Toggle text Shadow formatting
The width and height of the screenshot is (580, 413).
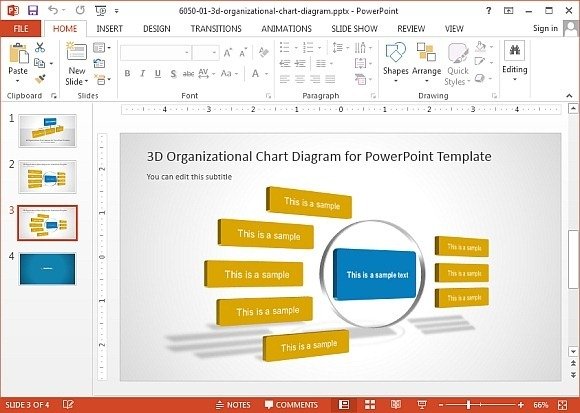point(173,74)
